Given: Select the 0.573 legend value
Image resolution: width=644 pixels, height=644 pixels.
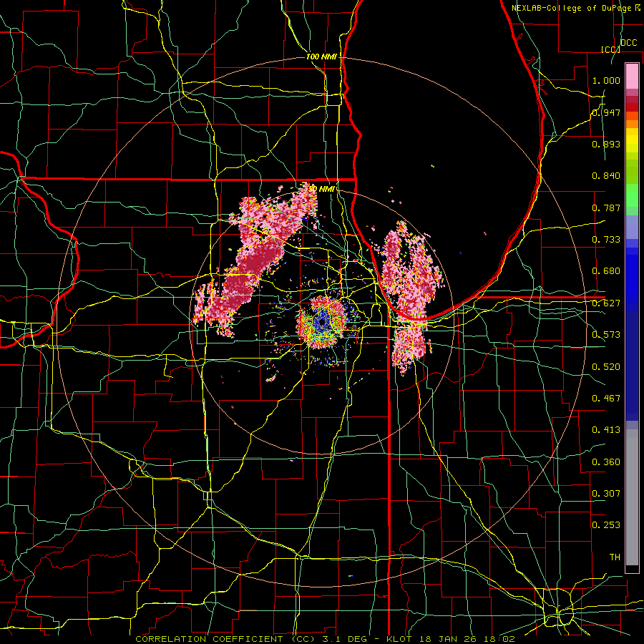Looking at the screenshot, I should click(606, 335).
